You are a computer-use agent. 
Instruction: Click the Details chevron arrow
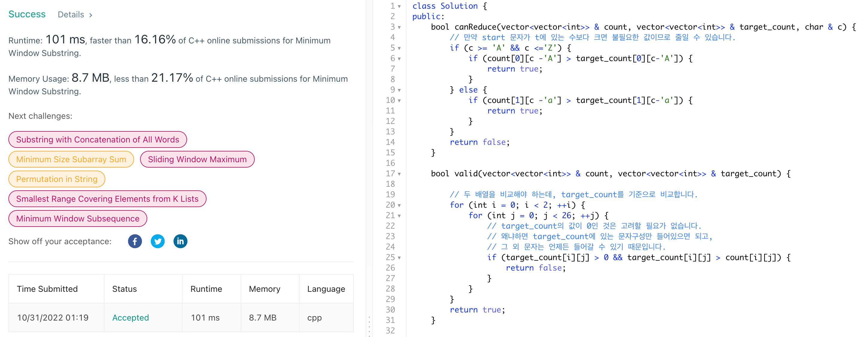(91, 15)
